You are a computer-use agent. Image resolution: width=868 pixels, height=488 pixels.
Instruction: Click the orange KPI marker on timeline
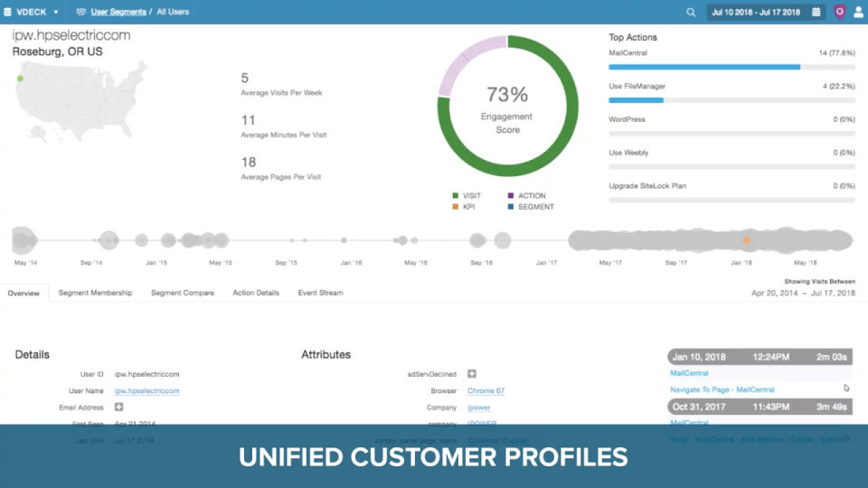[747, 240]
